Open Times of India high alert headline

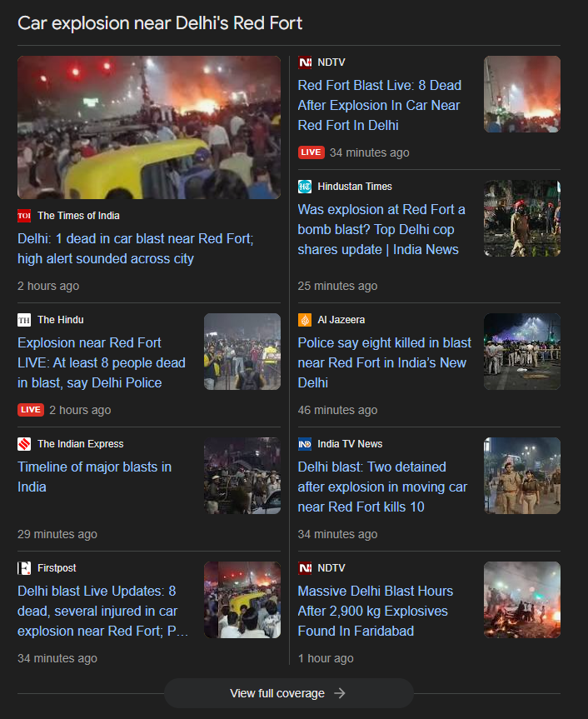pos(135,248)
